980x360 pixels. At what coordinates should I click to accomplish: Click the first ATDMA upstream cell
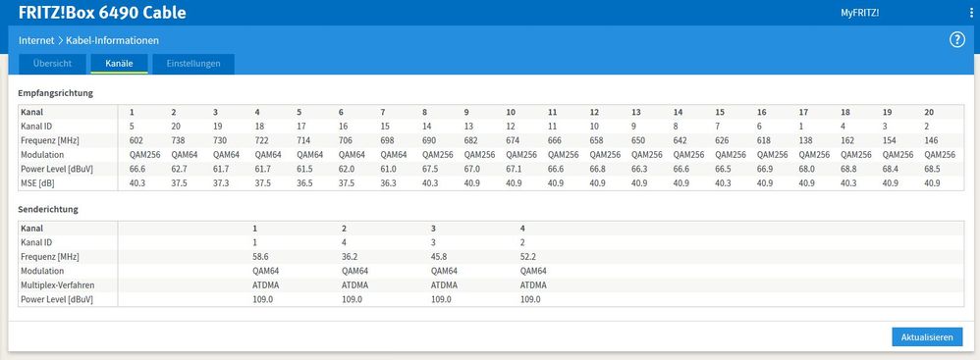pyautogui.click(x=265, y=285)
